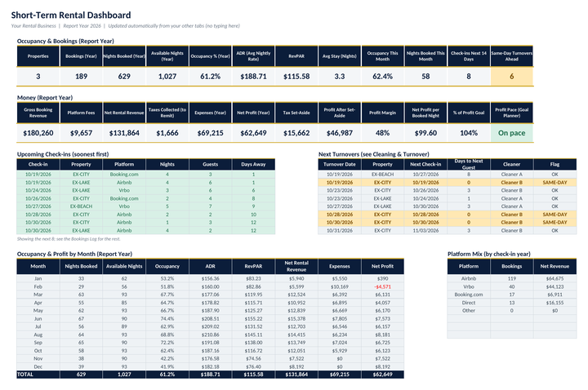Select the Jan net profit value $390

(382, 279)
